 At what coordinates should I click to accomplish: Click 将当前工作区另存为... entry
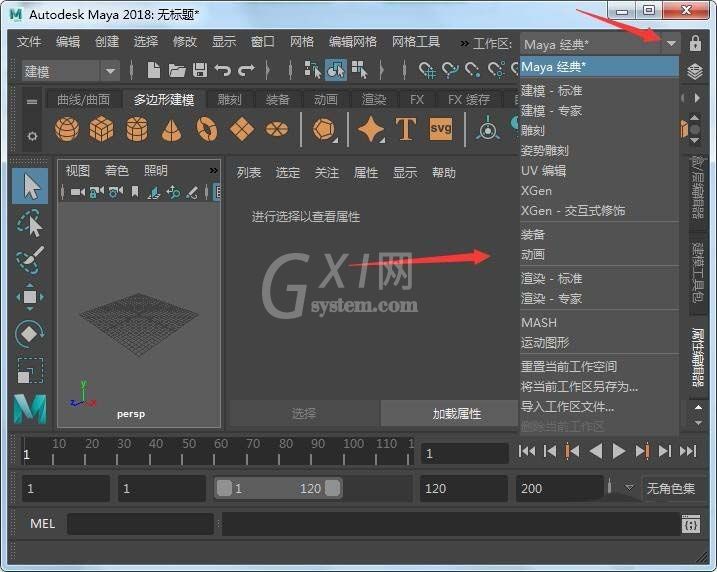(x=599, y=387)
